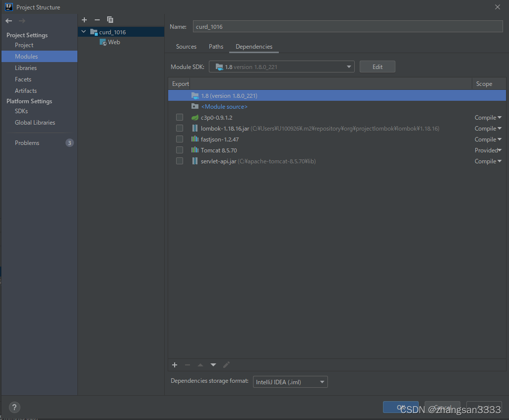Check Export for fastjson-1.2.47
509x420 pixels.
tap(180, 139)
